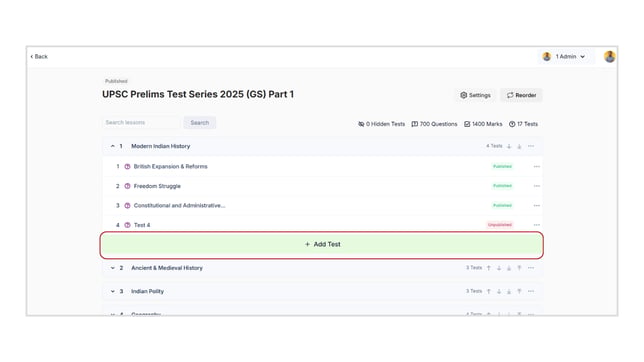Move Ancient & Medieval History up one

[x=489, y=268]
